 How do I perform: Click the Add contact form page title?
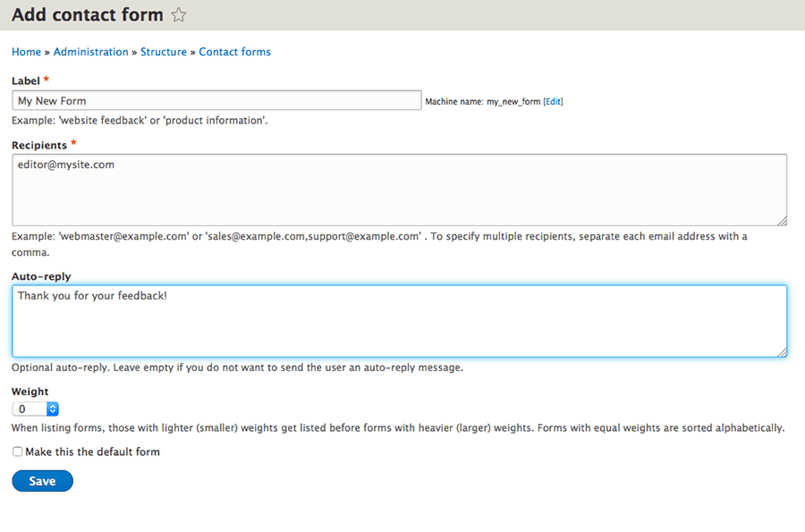coord(88,15)
